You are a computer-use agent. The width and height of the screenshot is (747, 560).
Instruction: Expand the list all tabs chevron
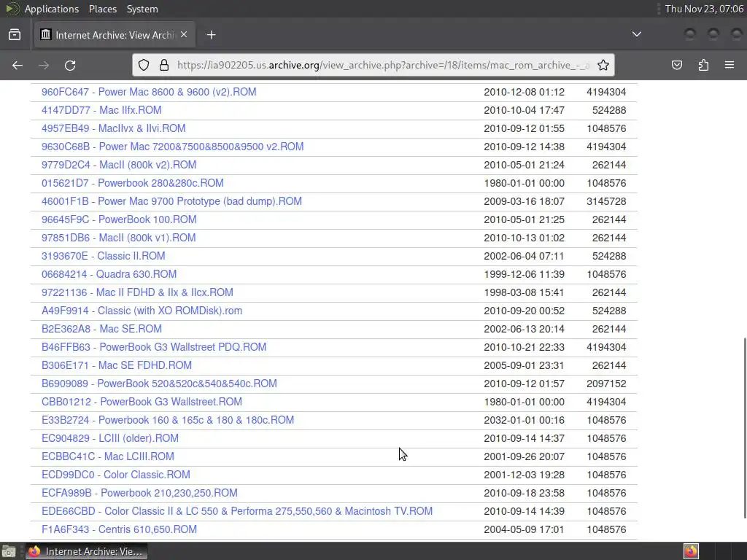tap(636, 34)
